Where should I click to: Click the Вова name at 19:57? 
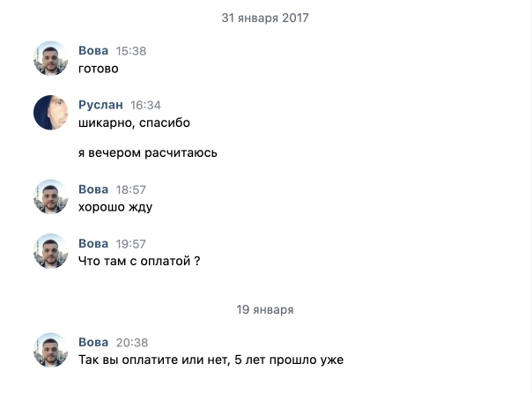click(93, 244)
